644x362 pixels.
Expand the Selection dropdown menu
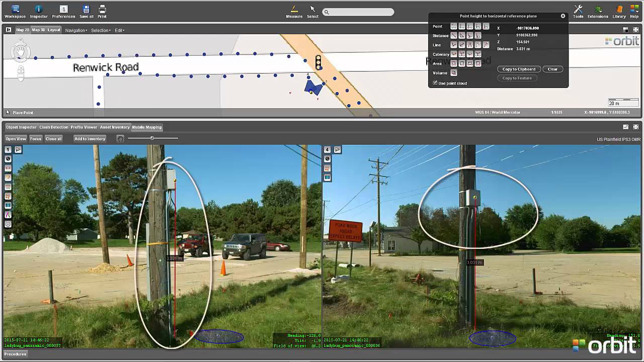point(100,30)
